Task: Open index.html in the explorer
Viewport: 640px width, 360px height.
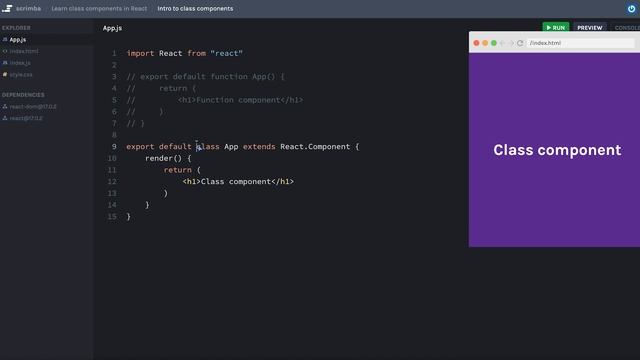Action: coord(24,51)
